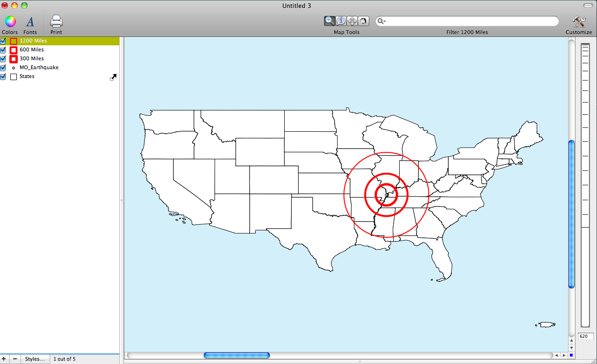Toggle the States layer checkbox

(x=3, y=77)
